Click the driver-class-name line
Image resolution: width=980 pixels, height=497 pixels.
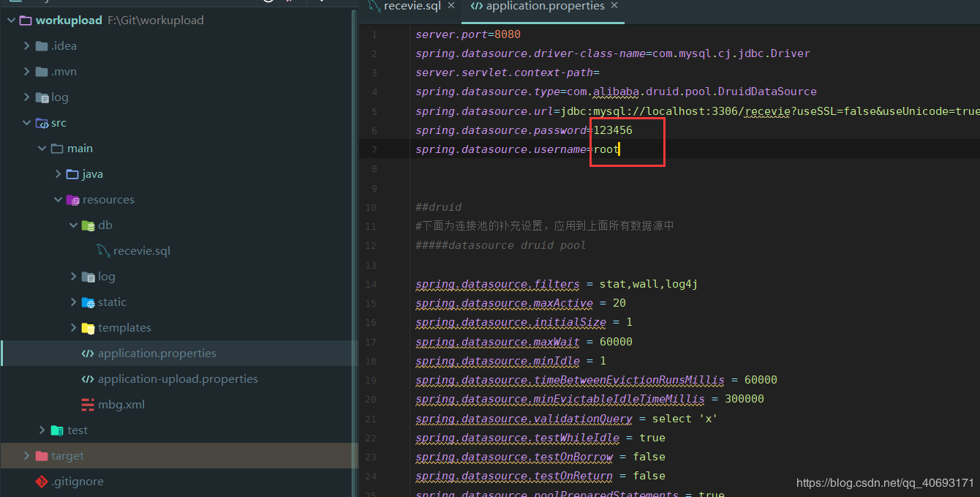613,53
